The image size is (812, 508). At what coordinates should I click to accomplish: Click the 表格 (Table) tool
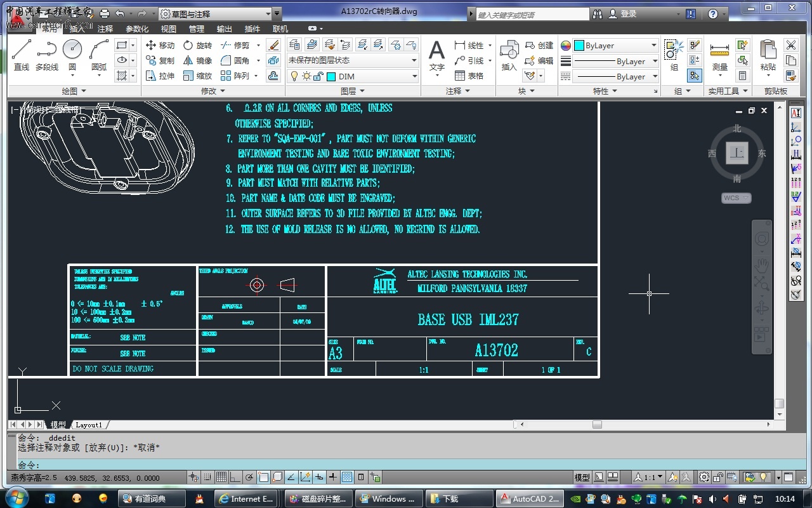(x=469, y=76)
